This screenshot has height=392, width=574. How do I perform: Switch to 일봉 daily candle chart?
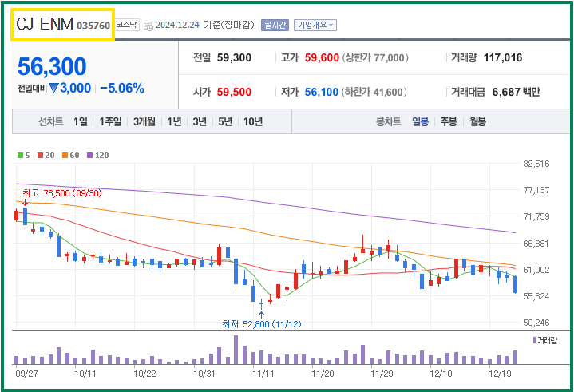[x=420, y=121]
